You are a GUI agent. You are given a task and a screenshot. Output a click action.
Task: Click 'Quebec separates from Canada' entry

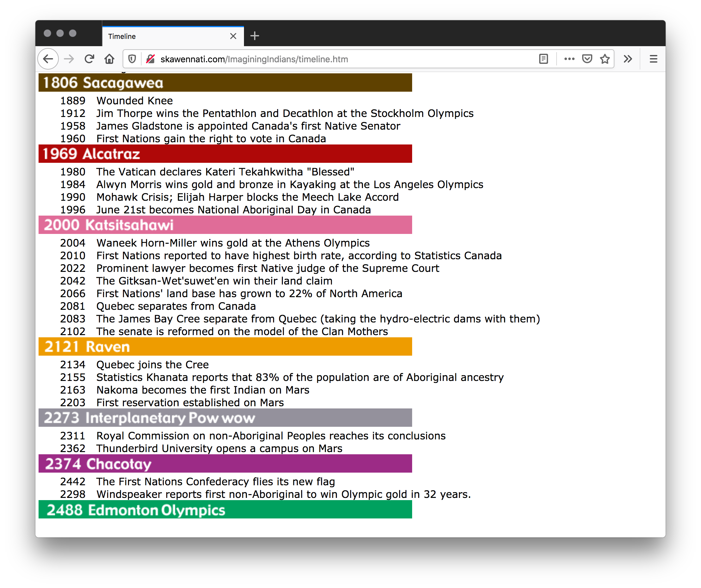pos(176,306)
